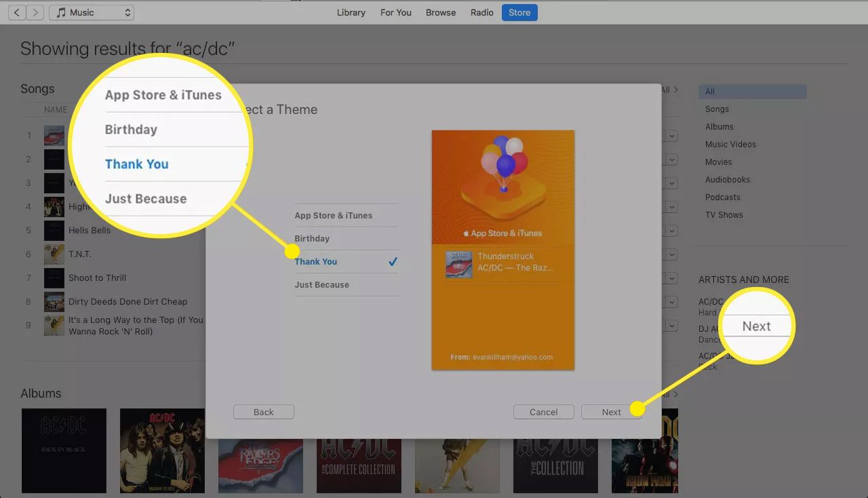Filter results by All
The width and height of the screenshot is (868, 498).
[x=752, y=92]
